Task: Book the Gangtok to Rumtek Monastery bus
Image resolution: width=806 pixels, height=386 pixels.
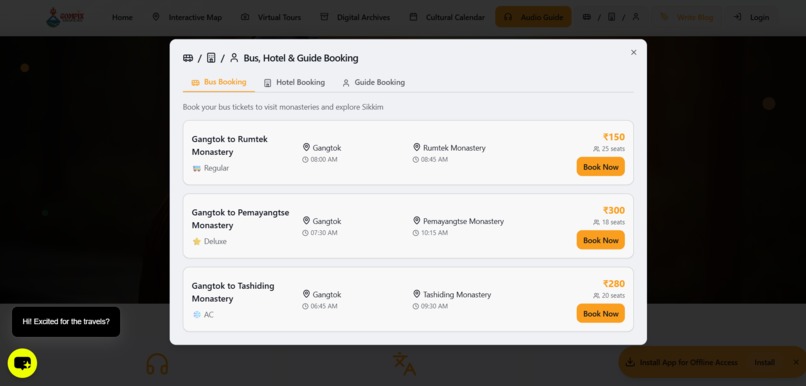Action: pyautogui.click(x=600, y=167)
